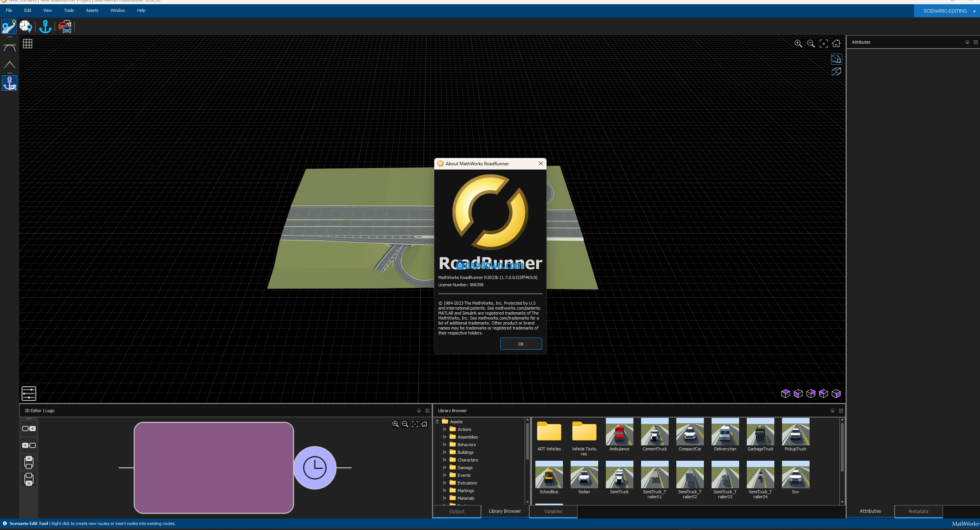
Task: Expand the Damage folder
Action: click(x=445, y=468)
